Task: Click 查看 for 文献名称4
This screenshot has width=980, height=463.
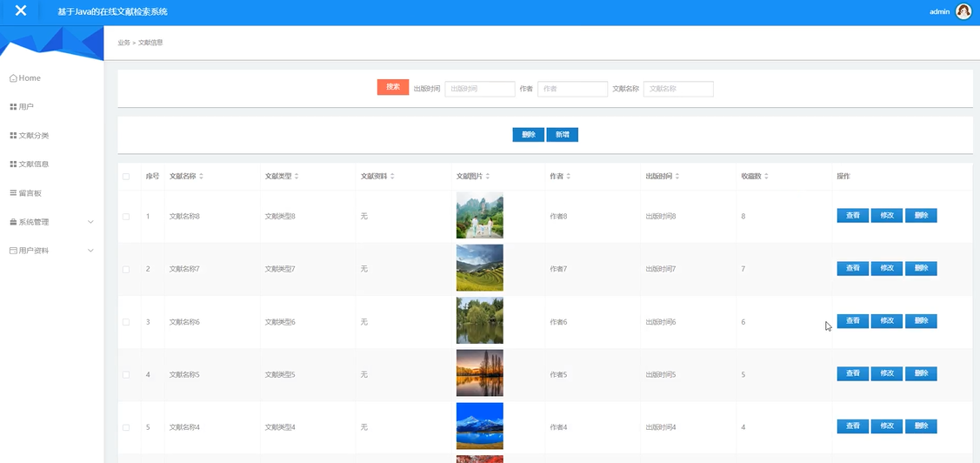Action: [x=852, y=426]
